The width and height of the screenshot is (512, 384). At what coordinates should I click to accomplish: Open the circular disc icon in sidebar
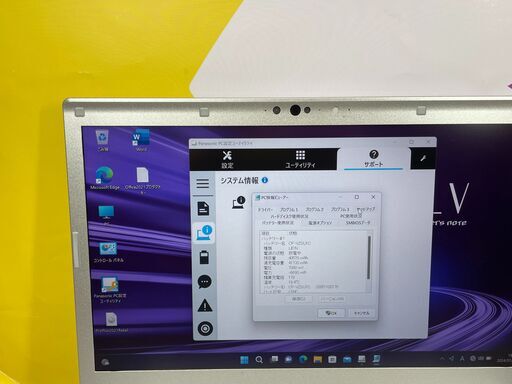click(205, 328)
